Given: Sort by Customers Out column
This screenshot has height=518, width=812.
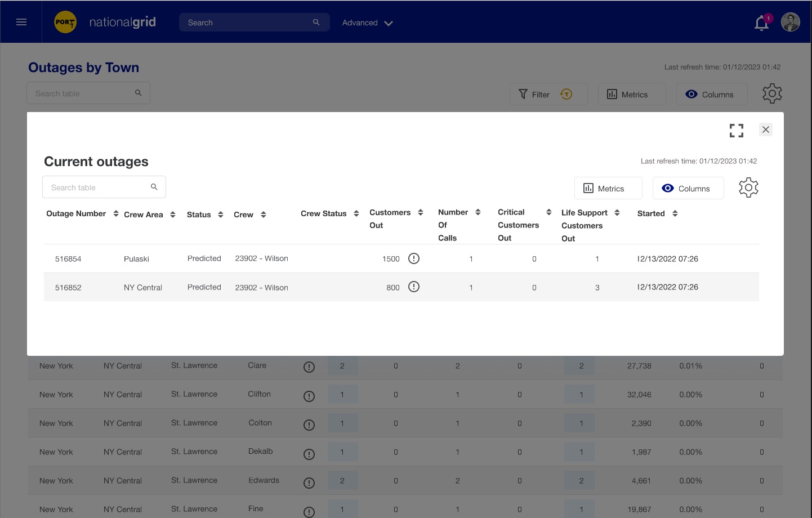Looking at the screenshot, I should pyautogui.click(x=421, y=212).
